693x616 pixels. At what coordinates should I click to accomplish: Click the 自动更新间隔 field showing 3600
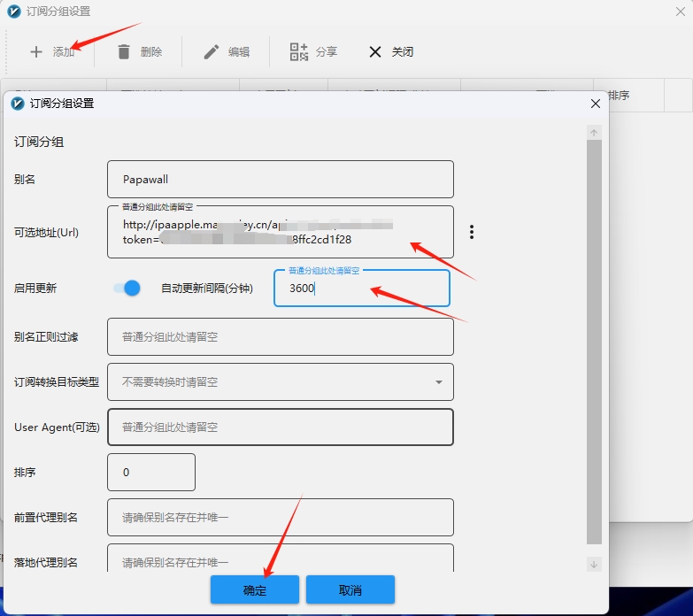[361, 289]
